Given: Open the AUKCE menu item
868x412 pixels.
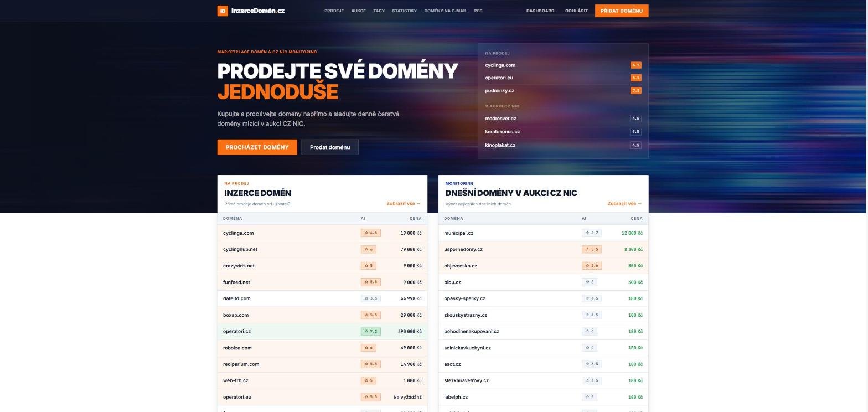Looking at the screenshot, I should point(358,11).
